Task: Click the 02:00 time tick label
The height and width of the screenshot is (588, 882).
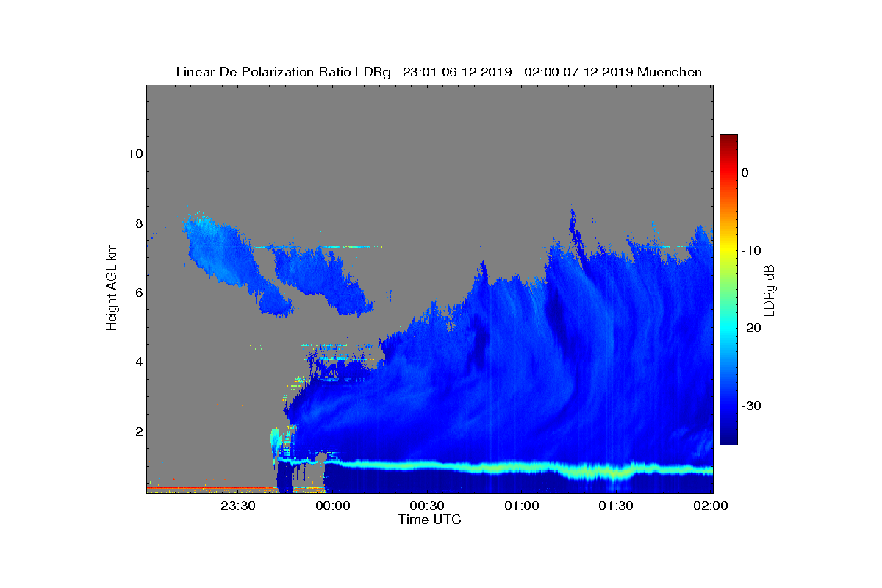Action: click(711, 506)
